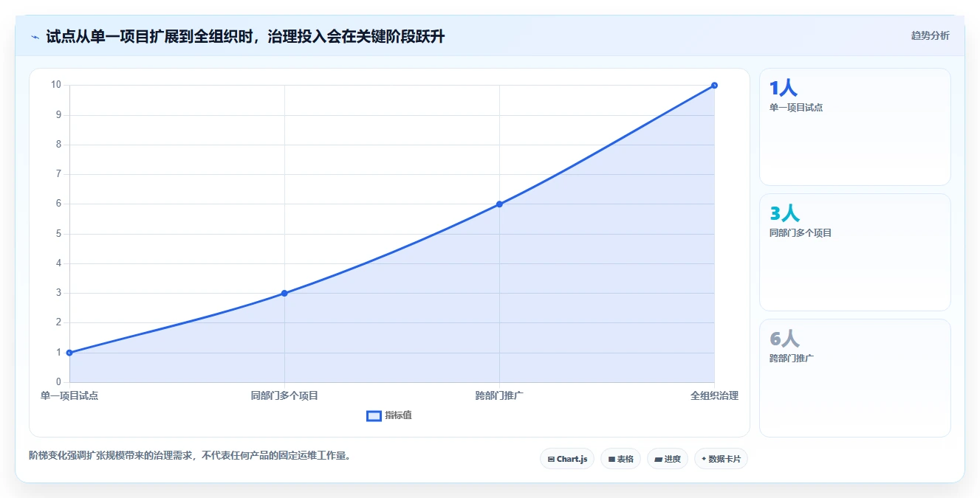The width and height of the screenshot is (980, 498).
Task: Click the icon inside the 进度 pill
Action: tap(658, 459)
